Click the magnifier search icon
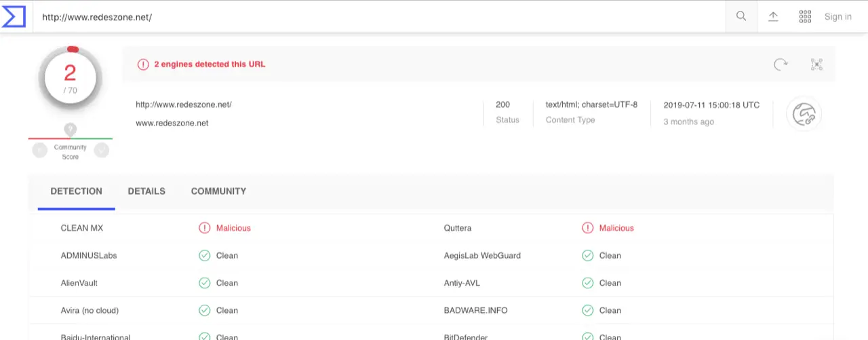 coord(741,16)
